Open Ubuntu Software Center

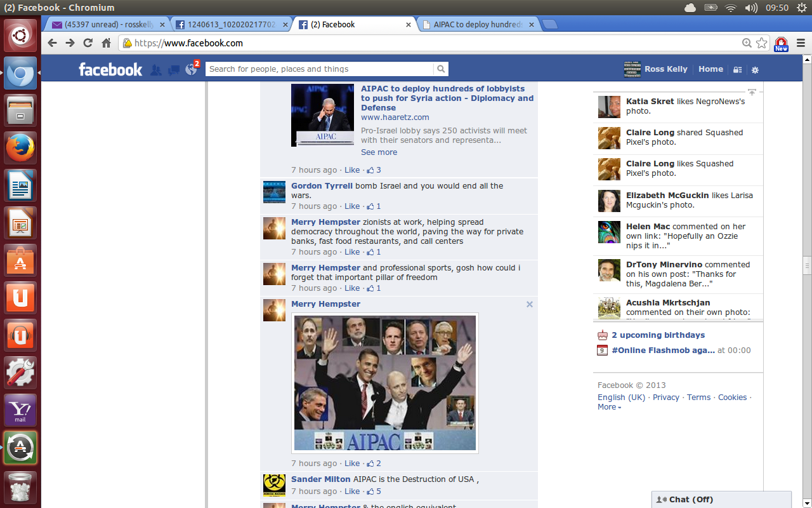(20, 260)
